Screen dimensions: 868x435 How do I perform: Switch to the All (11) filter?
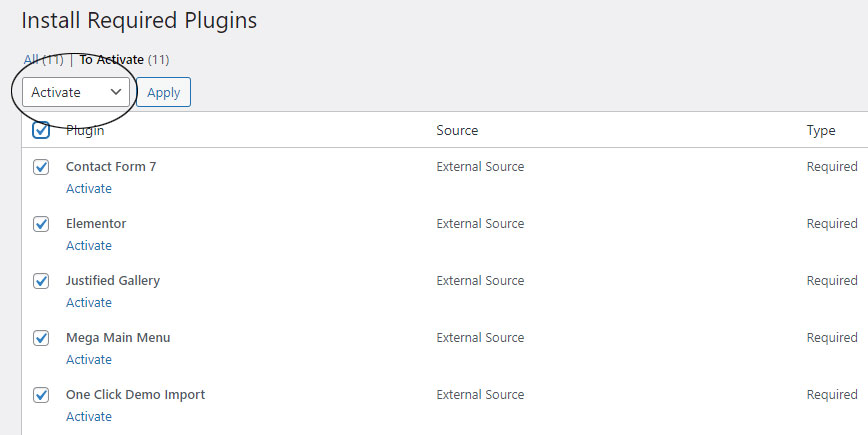coord(43,59)
